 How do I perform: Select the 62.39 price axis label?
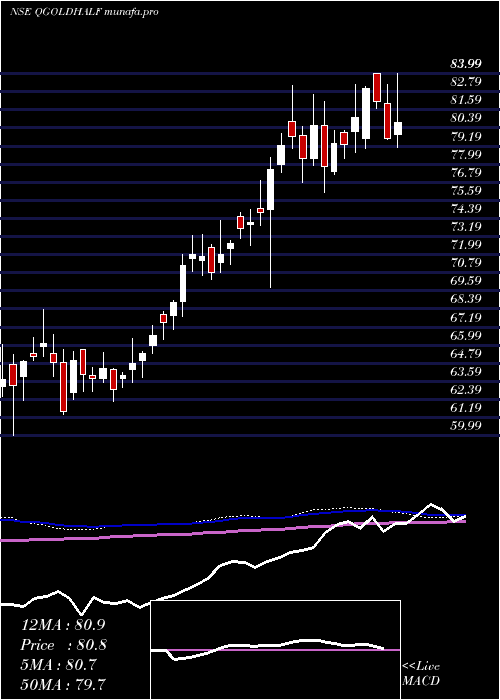click(x=466, y=390)
